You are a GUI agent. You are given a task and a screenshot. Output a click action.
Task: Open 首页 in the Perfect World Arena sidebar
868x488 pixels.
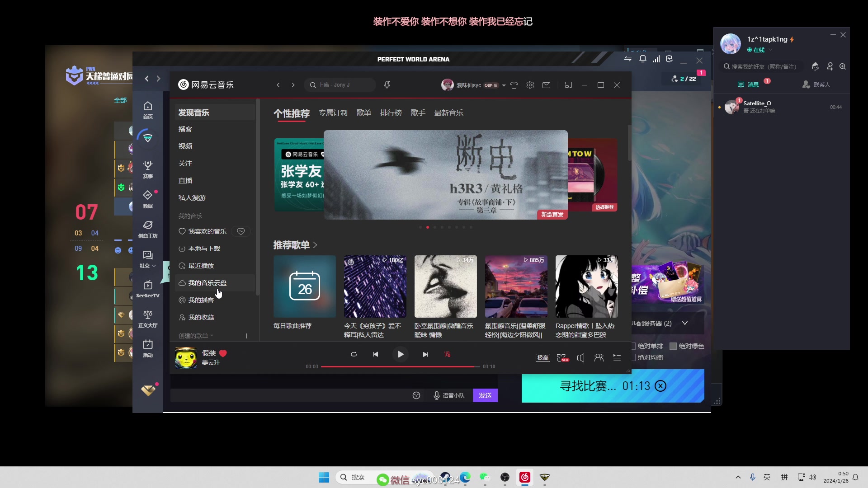[148, 110]
